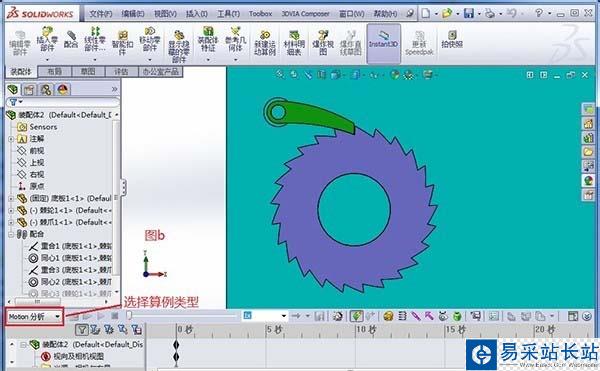Open the 线性零部件 dropdown arrow

tap(95, 60)
